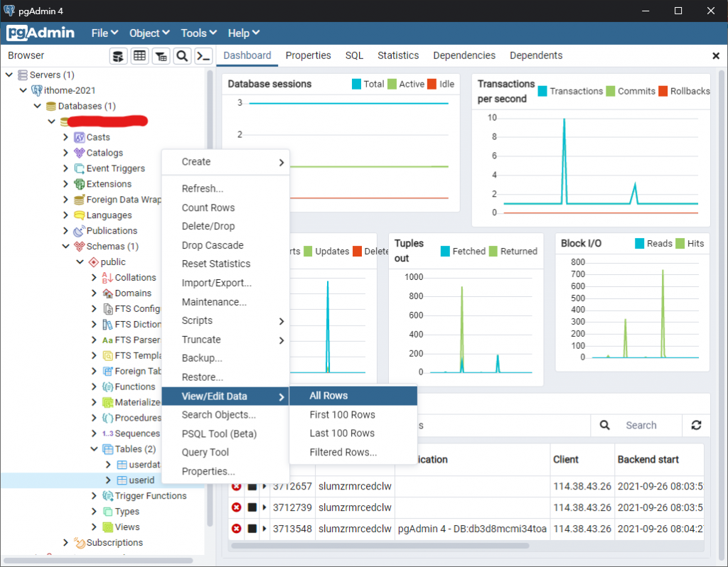
Task: Open the Help menu
Action: 243,33
